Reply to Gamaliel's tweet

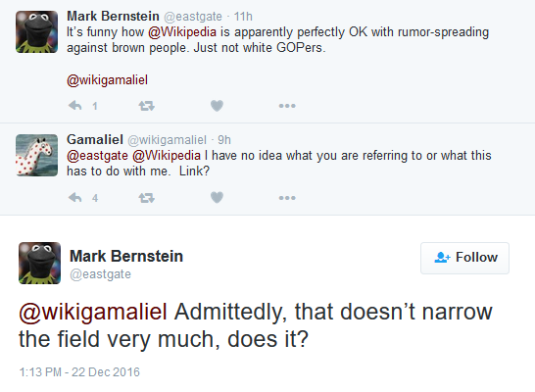[75, 198]
